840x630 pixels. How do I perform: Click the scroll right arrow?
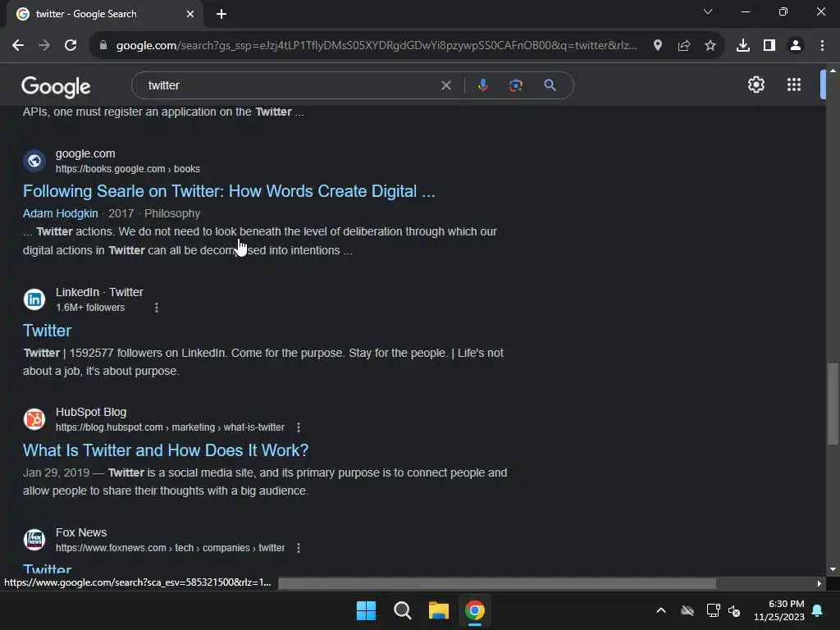point(819,583)
